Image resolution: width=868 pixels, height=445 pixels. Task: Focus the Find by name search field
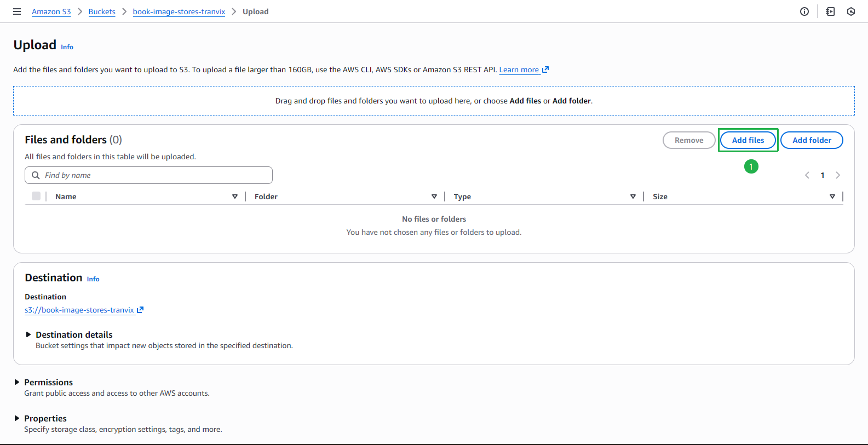(148, 175)
